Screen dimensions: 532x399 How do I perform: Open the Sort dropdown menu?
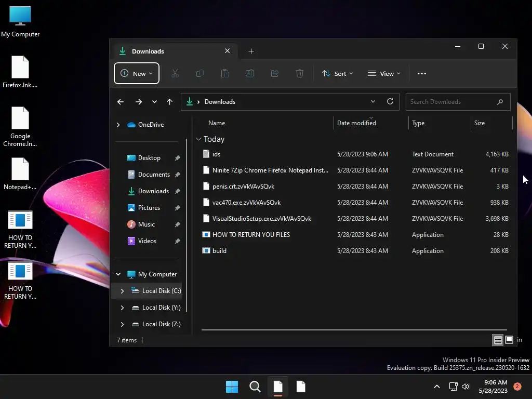coord(337,73)
